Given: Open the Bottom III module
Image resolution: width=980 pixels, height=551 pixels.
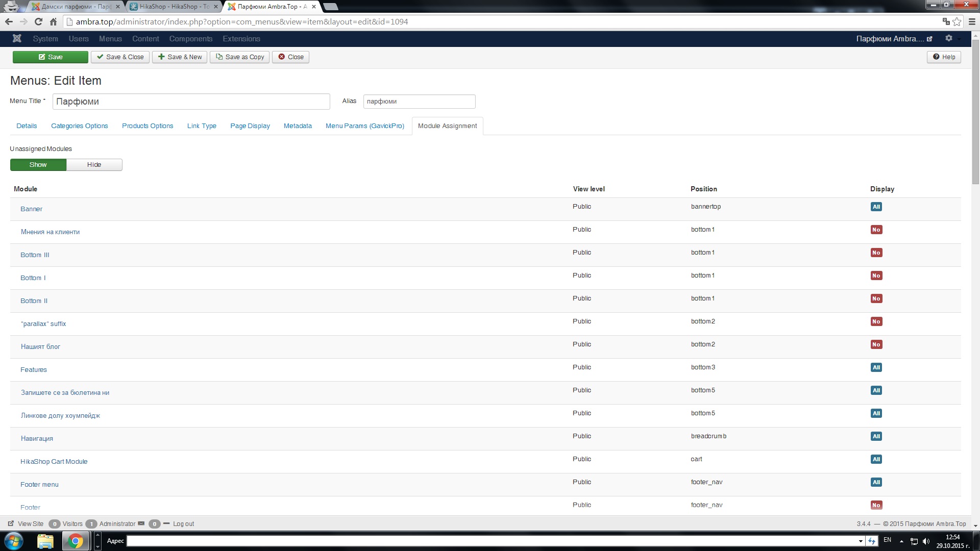Looking at the screenshot, I should click(x=35, y=255).
